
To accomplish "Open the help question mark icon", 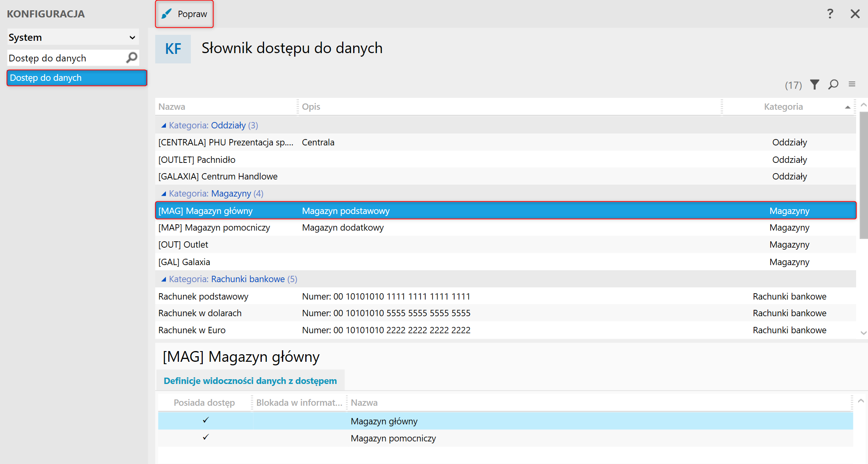I will tap(830, 14).
